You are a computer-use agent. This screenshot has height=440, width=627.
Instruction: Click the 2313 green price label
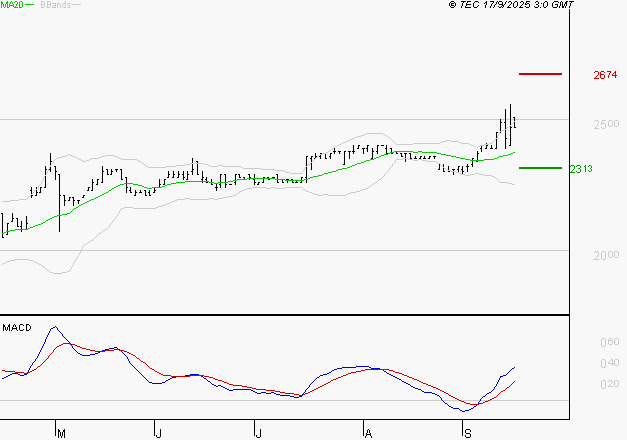(581, 169)
